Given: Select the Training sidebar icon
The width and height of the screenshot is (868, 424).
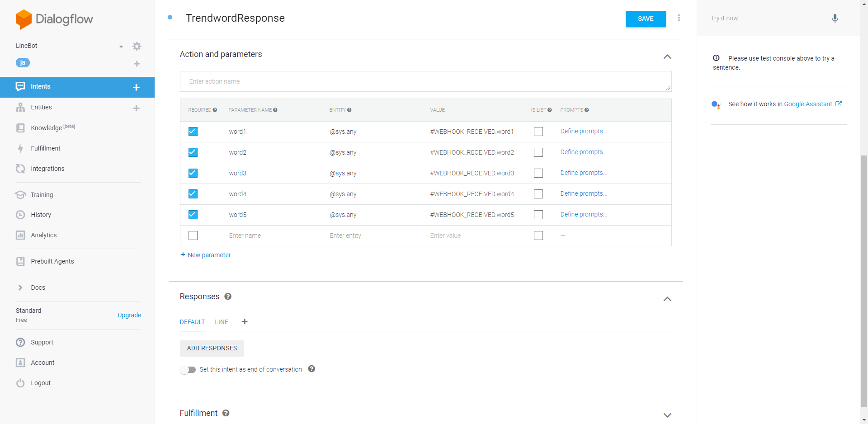Looking at the screenshot, I should click(21, 194).
